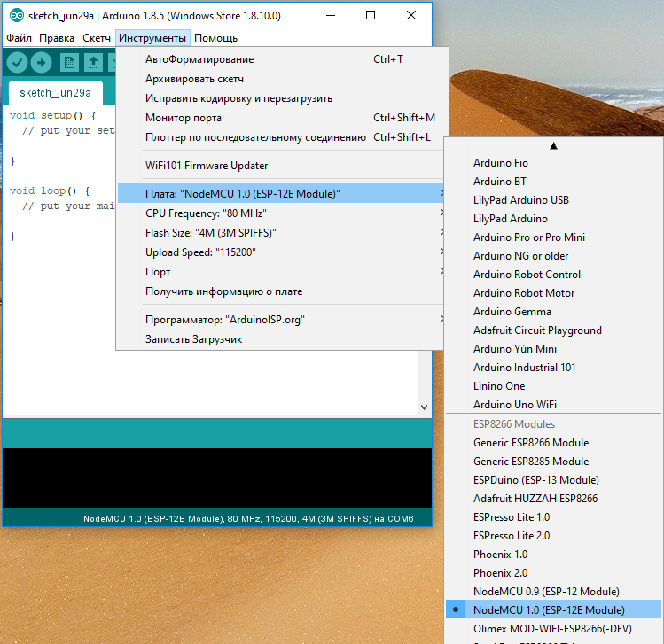
Task: Click the Upload arrow toolbar icon
Action: 41,63
